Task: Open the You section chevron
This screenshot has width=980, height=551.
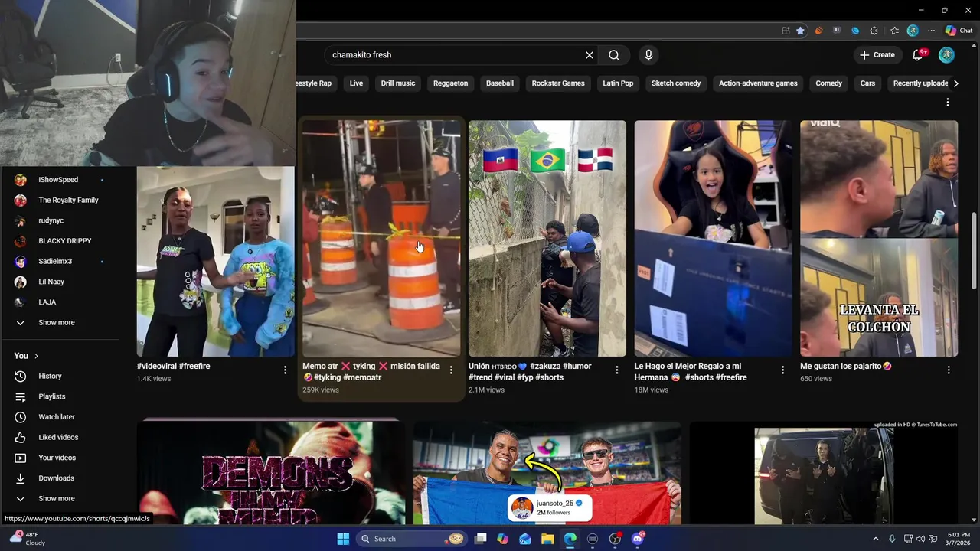Action: [x=36, y=356]
